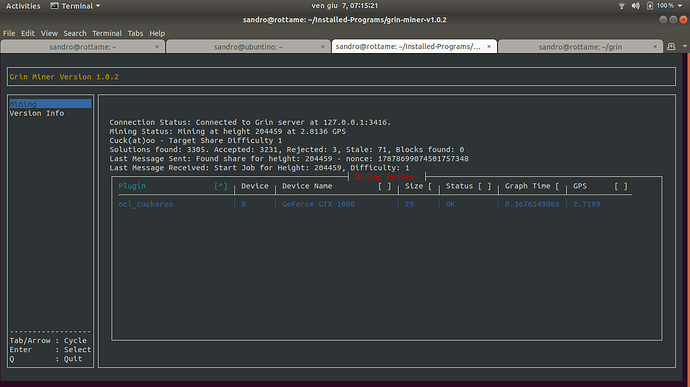Open the Help menu
This screenshot has height=387, width=690.
[x=157, y=33]
